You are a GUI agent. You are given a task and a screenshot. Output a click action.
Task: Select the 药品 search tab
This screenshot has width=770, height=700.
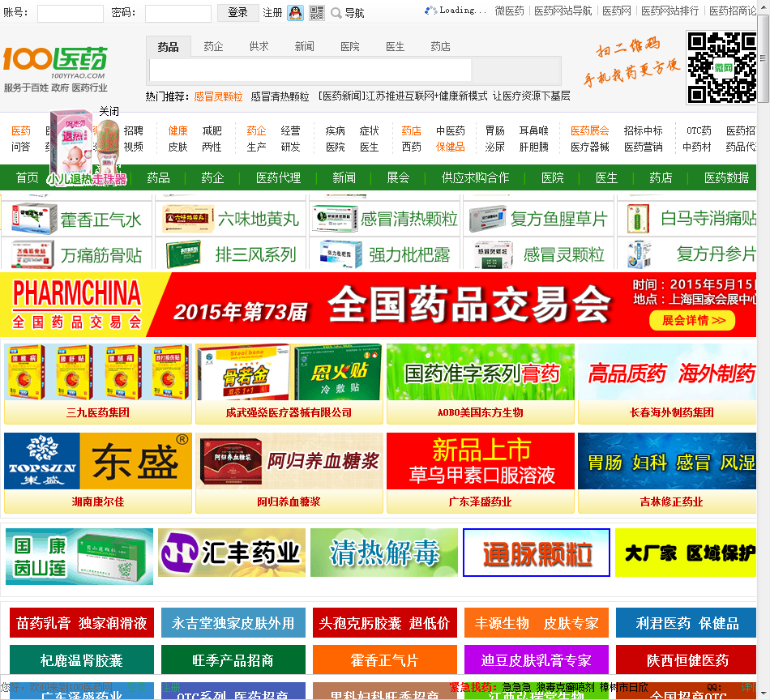tap(168, 47)
